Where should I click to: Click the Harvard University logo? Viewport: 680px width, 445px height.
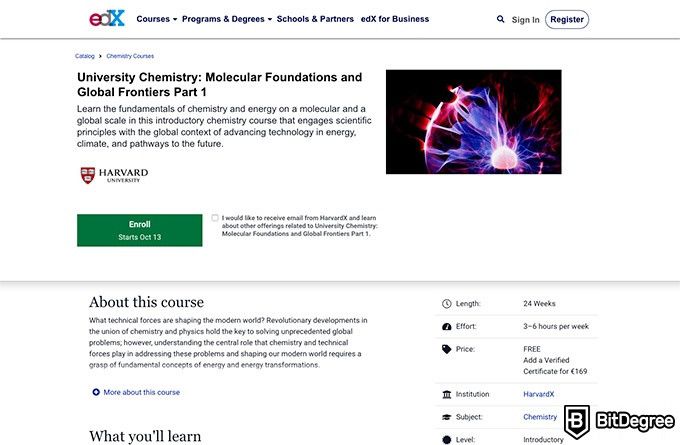click(114, 175)
